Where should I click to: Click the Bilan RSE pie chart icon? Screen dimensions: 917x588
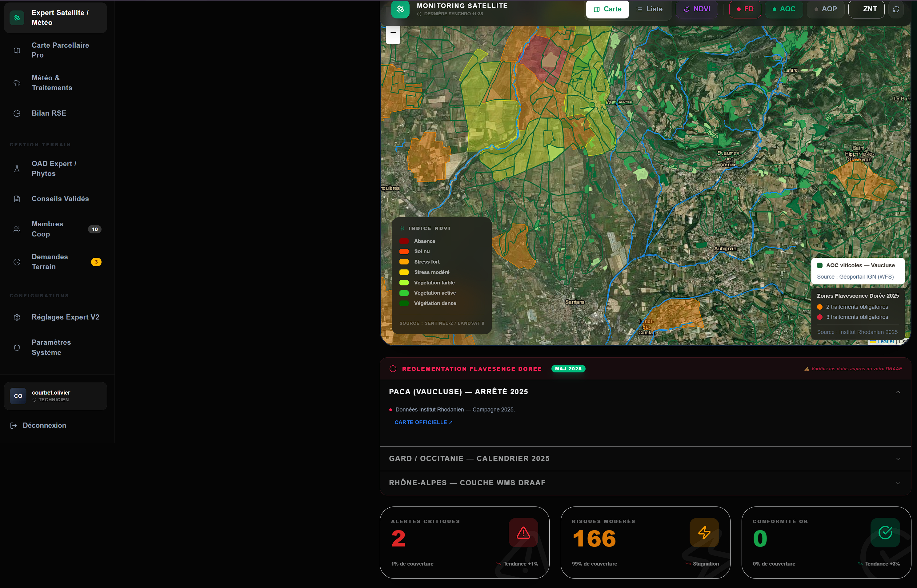(x=17, y=113)
